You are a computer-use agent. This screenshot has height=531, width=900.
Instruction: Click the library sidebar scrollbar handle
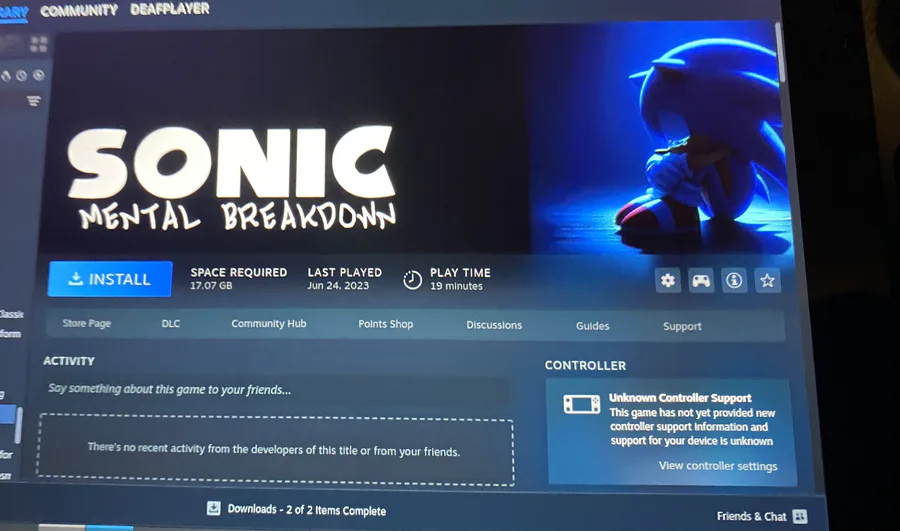pyautogui.click(x=18, y=425)
